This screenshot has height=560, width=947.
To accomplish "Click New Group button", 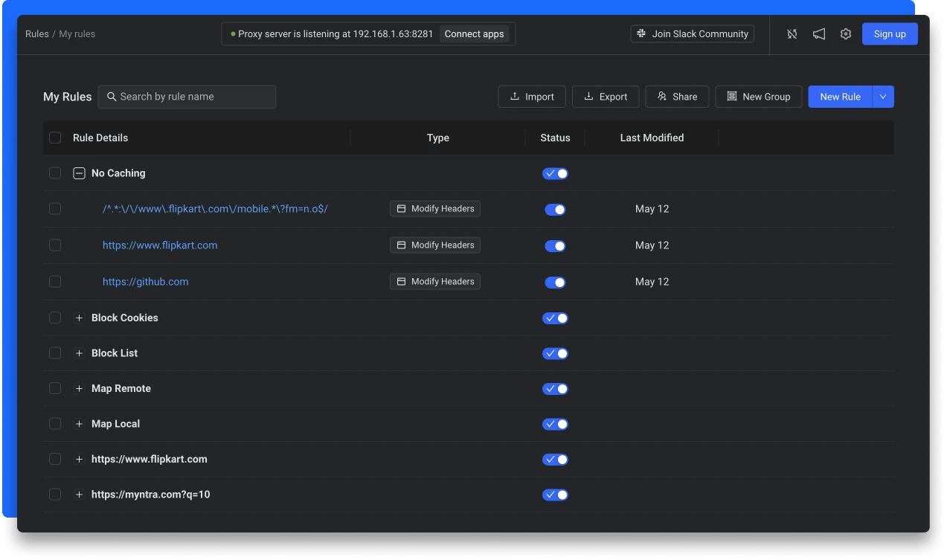I will (x=759, y=97).
